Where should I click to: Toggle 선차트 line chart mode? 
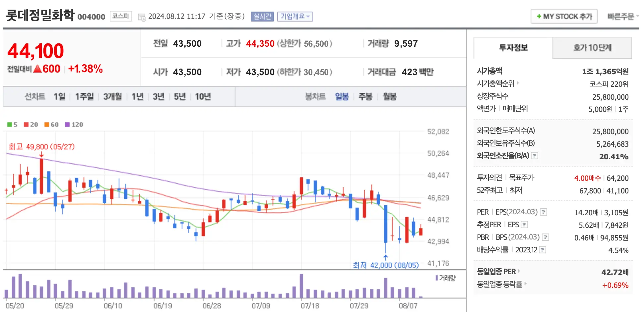(35, 96)
